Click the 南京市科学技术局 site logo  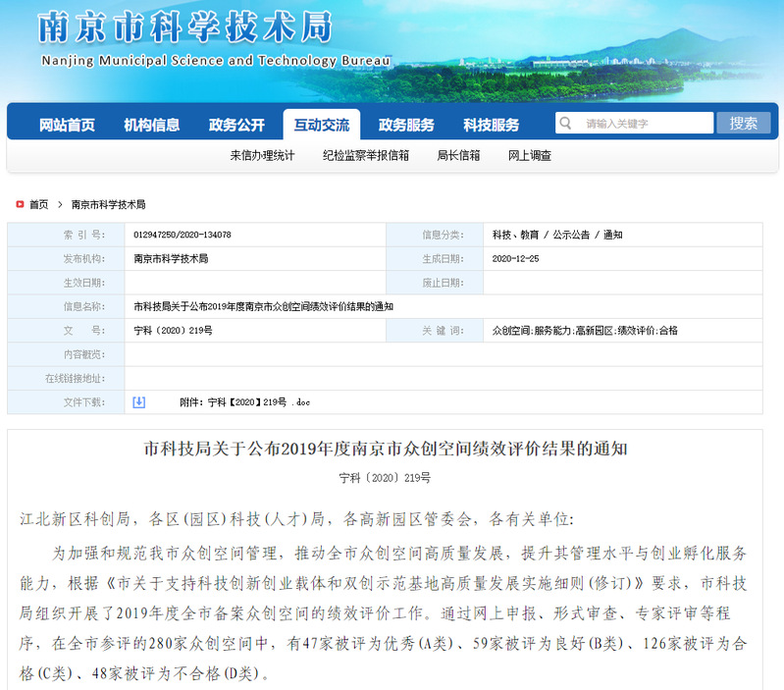tap(186, 29)
